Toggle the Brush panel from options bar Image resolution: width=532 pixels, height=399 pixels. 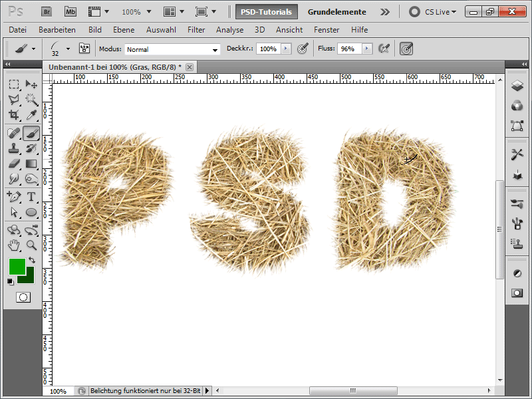(x=84, y=49)
